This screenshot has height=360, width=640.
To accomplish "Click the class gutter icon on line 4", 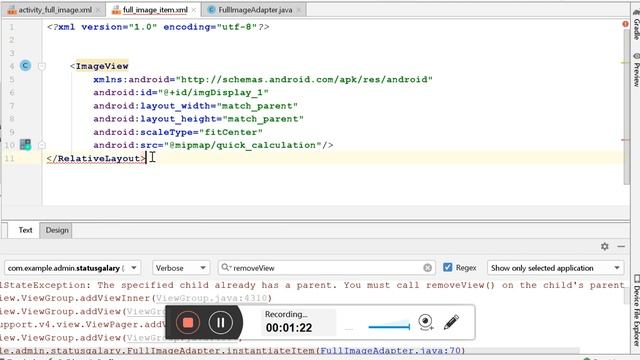I will point(25,66).
